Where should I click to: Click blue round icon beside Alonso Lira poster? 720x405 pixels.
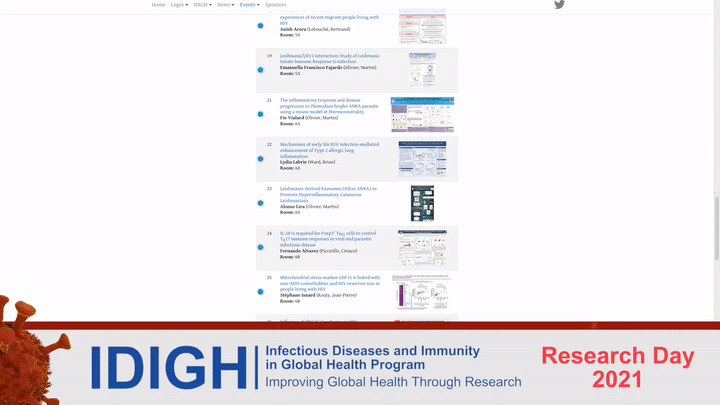(x=260, y=203)
